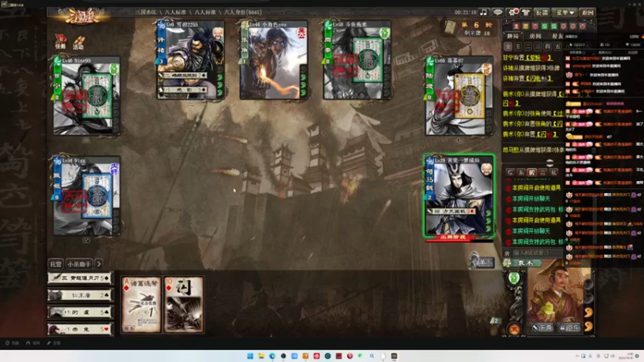Select the 青龙偃月刀 weapon equipment slot
Screen dimensions: 644x362
(80, 278)
